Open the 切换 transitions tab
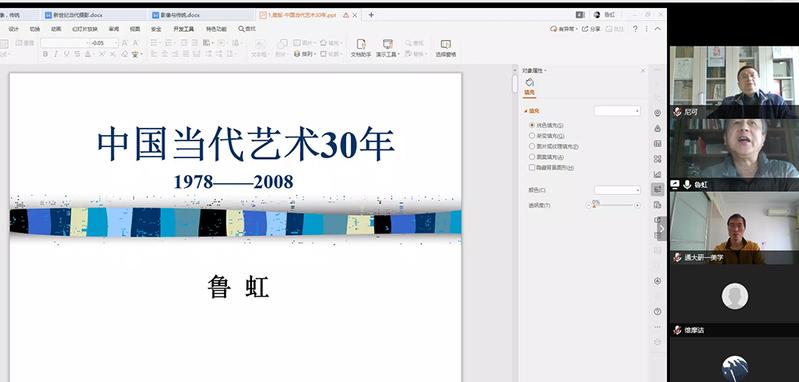The image size is (799, 382). tap(35, 29)
